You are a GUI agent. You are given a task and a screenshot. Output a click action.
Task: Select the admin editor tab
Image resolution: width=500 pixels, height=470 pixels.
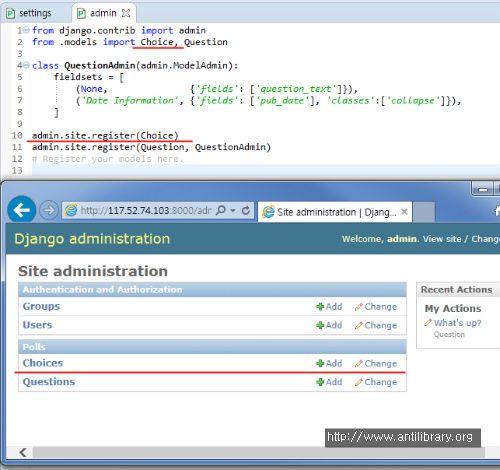pyautogui.click(x=103, y=13)
